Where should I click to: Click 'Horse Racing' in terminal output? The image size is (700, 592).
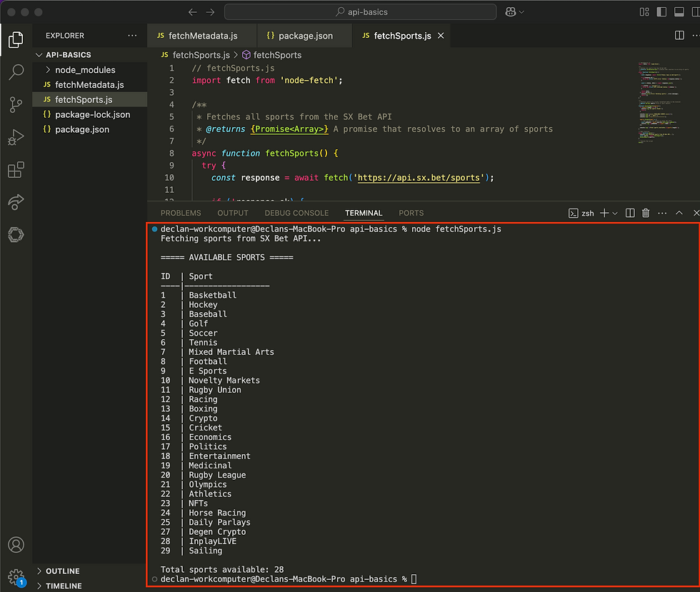pos(217,513)
